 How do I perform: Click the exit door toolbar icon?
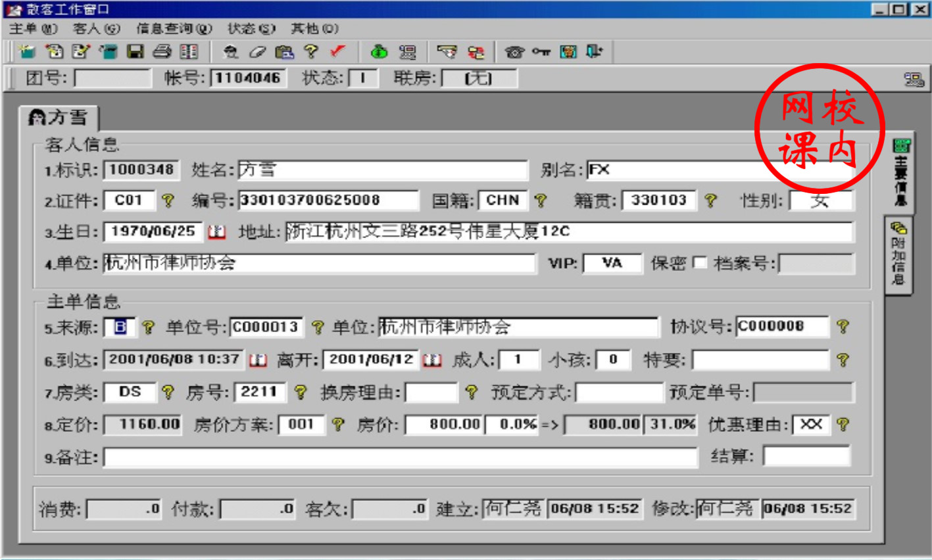(595, 51)
